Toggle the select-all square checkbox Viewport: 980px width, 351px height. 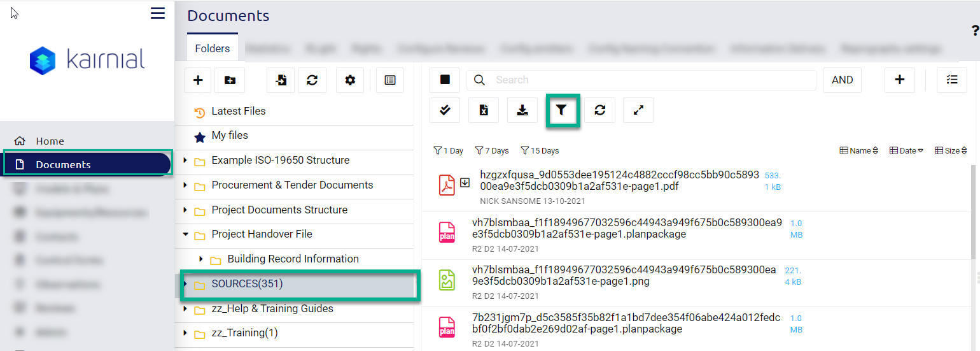point(445,80)
